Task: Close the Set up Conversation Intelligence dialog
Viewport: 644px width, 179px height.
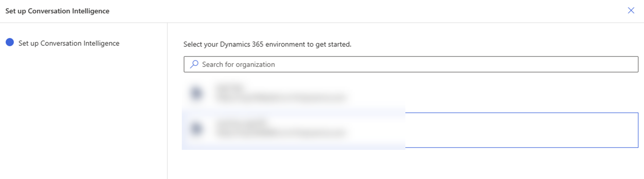Action: coord(631,11)
